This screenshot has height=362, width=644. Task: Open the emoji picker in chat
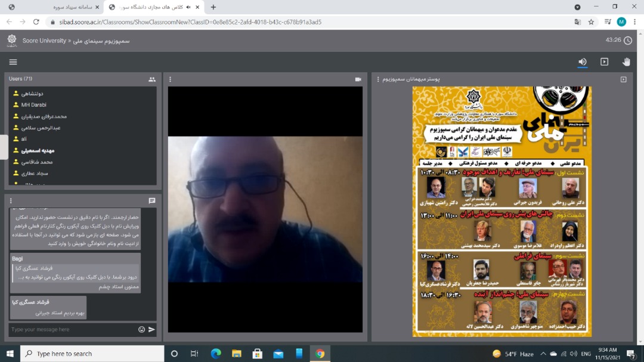(x=142, y=330)
